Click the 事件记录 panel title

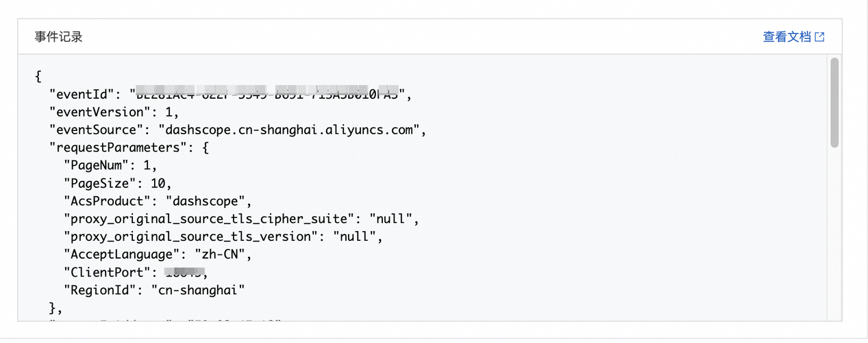coord(58,37)
